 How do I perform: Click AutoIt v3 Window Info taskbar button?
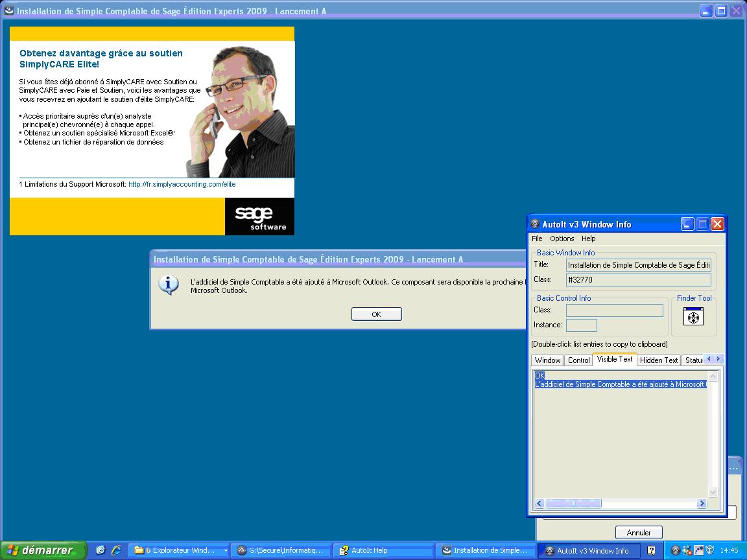[588, 550]
